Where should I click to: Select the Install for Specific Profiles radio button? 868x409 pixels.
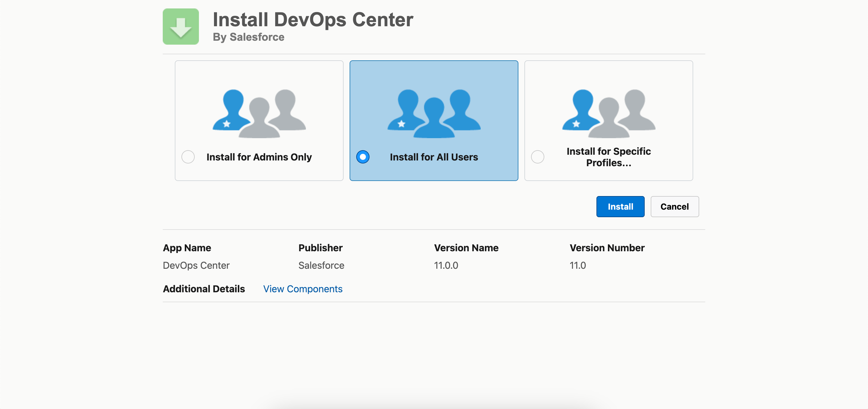[x=537, y=157]
